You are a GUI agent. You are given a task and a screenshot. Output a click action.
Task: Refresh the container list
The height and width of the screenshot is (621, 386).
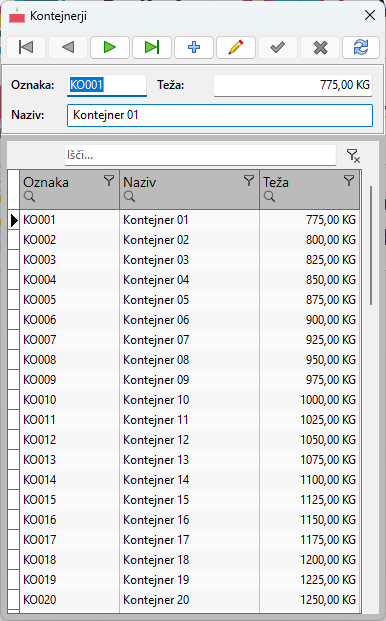pos(361,48)
